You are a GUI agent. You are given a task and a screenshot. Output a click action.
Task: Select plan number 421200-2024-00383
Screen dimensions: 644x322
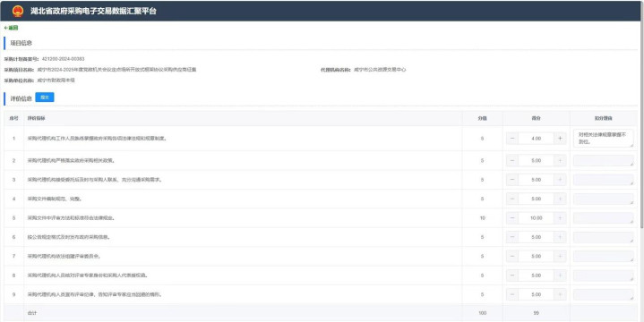(64, 59)
